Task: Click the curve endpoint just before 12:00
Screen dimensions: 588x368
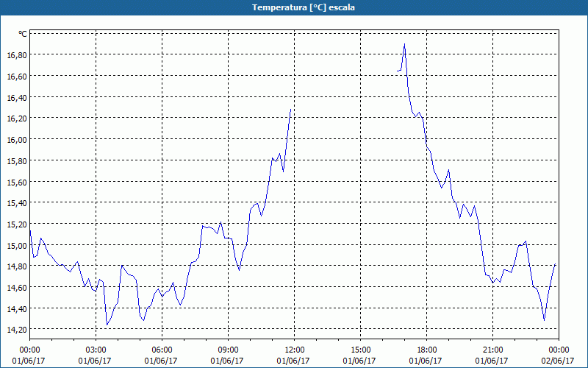Action: (x=290, y=109)
